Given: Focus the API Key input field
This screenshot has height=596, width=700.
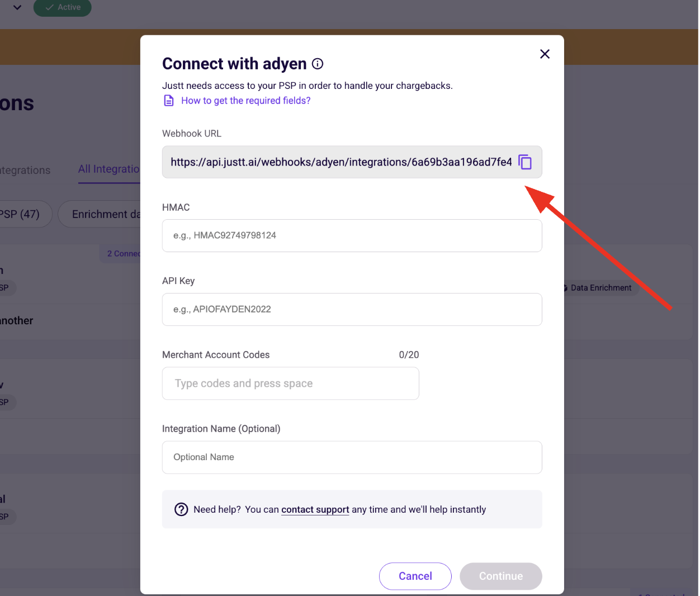Looking at the screenshot, I should pyautogui.click(x=352, y=309).
